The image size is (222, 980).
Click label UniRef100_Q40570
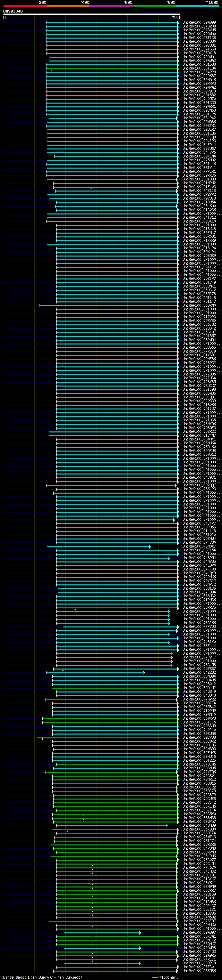pyautogui.click(x=199, y=99)
